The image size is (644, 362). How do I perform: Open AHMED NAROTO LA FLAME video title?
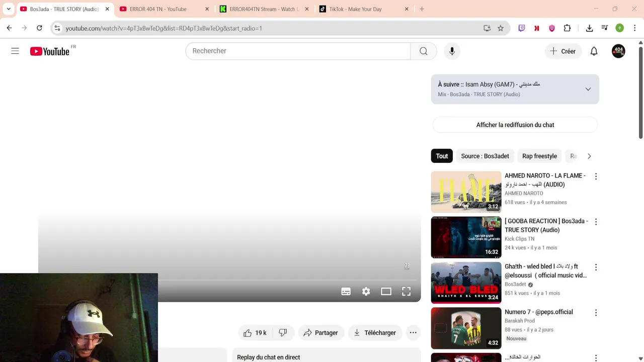pyautogui.click(x=545, y=180)
